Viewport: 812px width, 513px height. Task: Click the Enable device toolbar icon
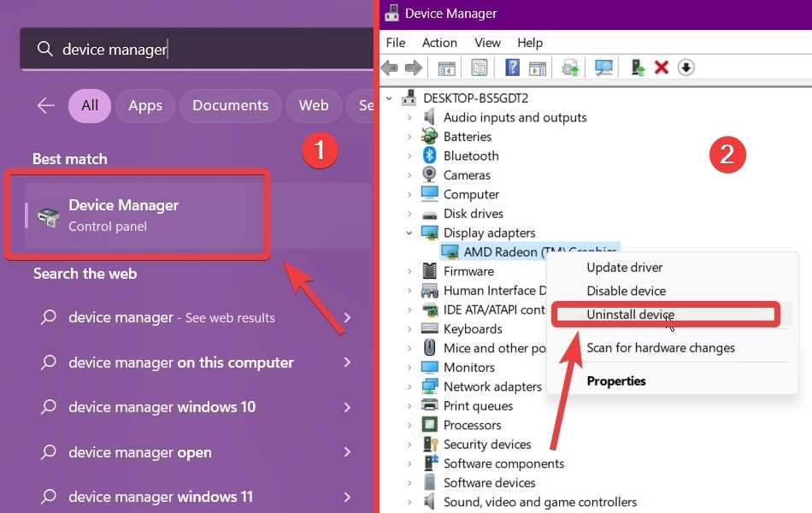click(638, 68)
